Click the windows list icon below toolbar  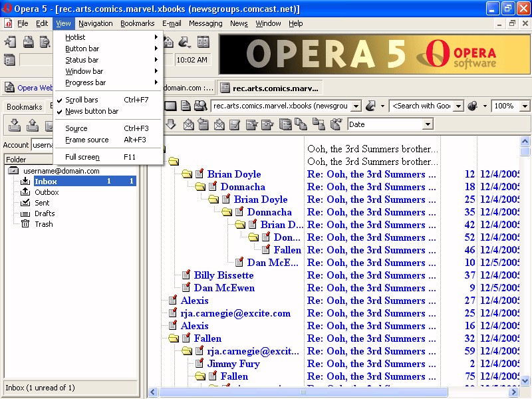point(9,60)
